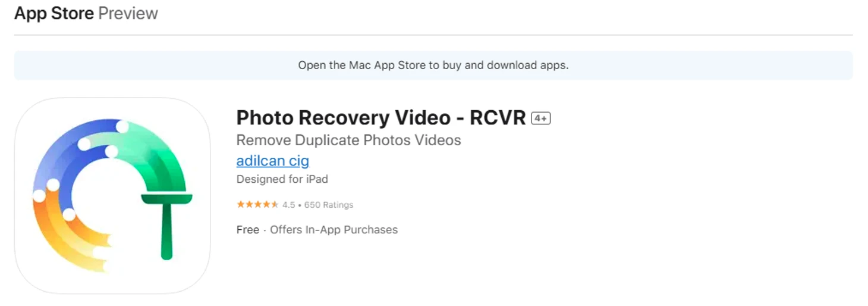Click the Open the Mac App Store banner

point(433,65)
